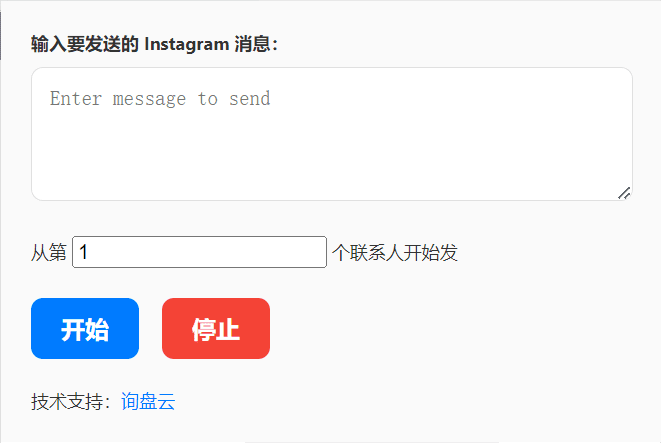Focus the Instagram message text area
This screenshot has width=661, height=443.
332,134
